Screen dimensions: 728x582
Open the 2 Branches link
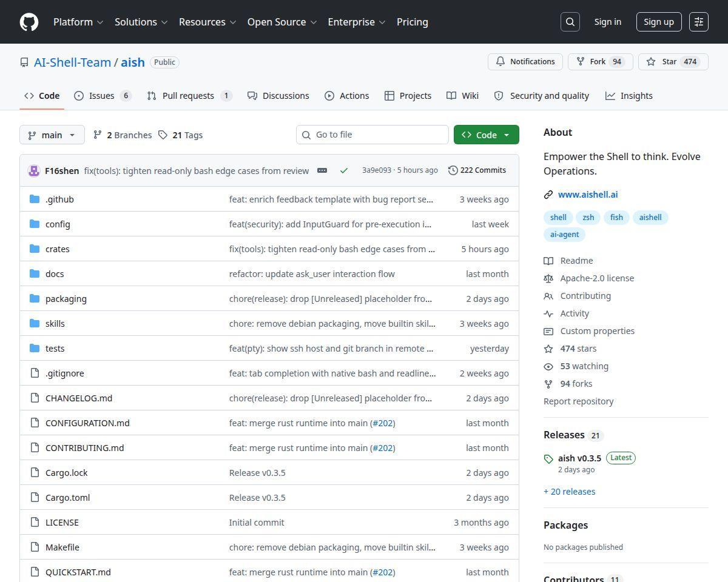coord(123,135)
